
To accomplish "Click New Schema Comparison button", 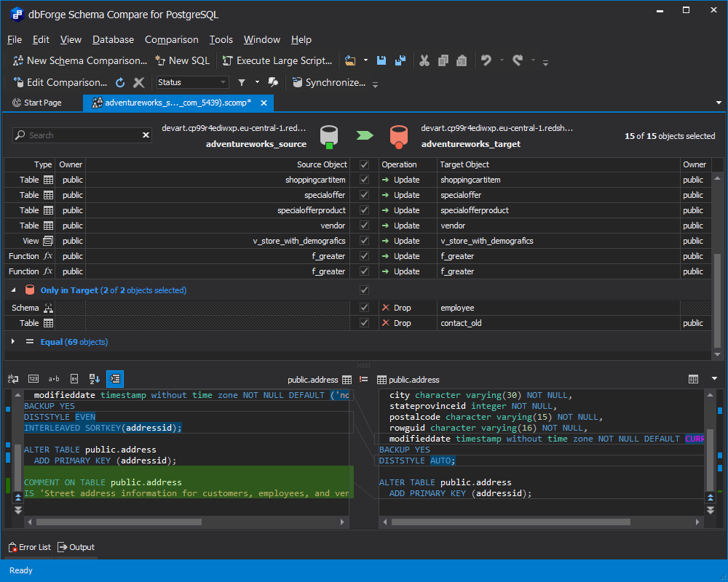I will pyautogui.click(x=80, y=60).
